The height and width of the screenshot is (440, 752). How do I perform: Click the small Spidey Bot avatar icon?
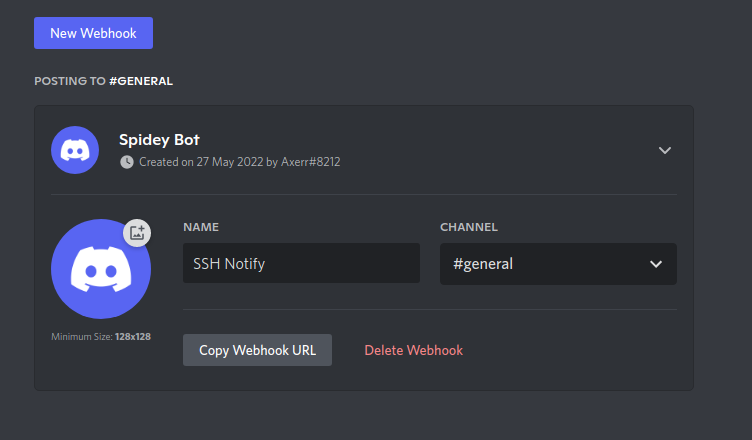pos(75,150)
